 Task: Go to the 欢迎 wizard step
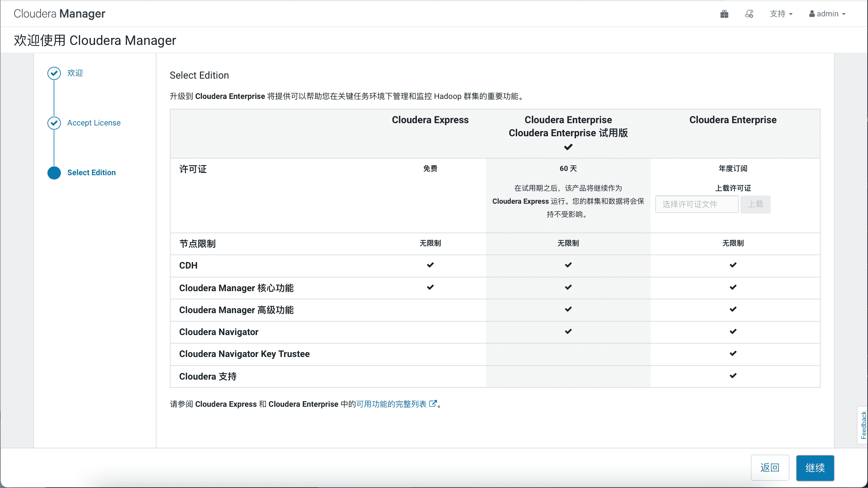[x=75, y=73]
